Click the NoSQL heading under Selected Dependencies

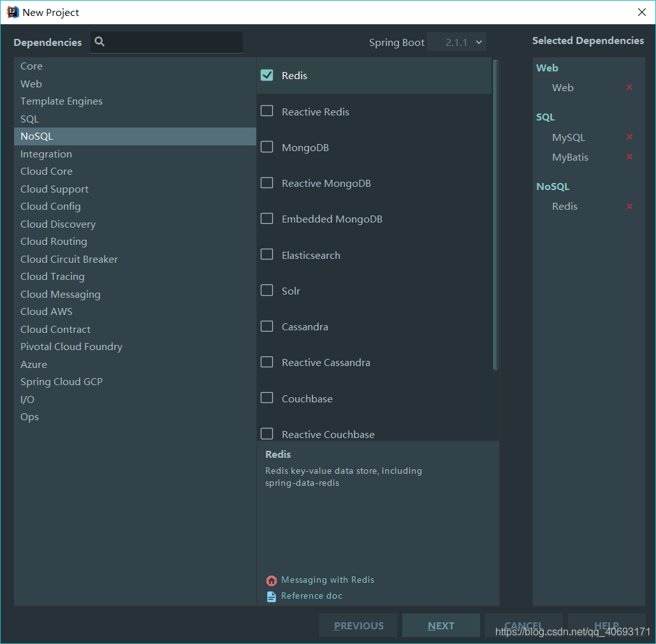click(553, 187)
